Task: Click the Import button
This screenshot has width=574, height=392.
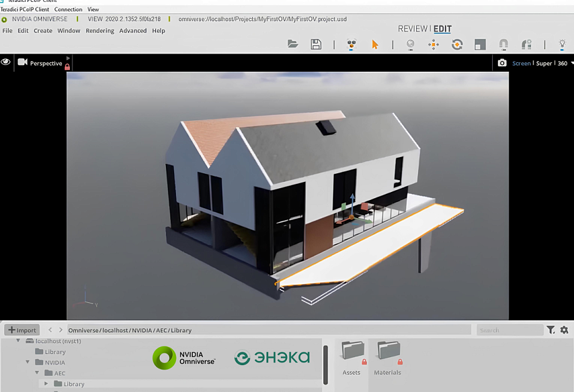Action: (x=22, y=330)
